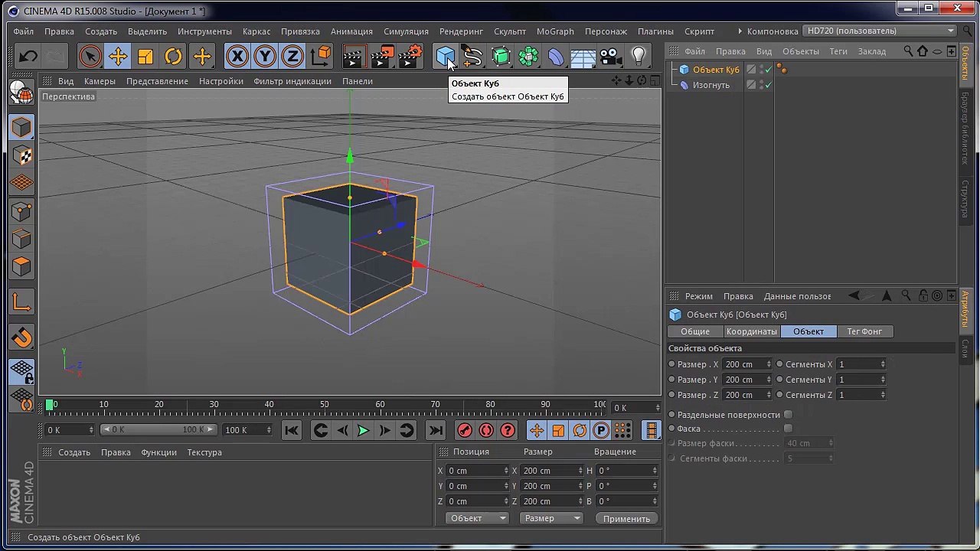Viewport: 980px width, 551px height.
Task: Switch to the Тег Фонг tab
Action: point(864,331)
